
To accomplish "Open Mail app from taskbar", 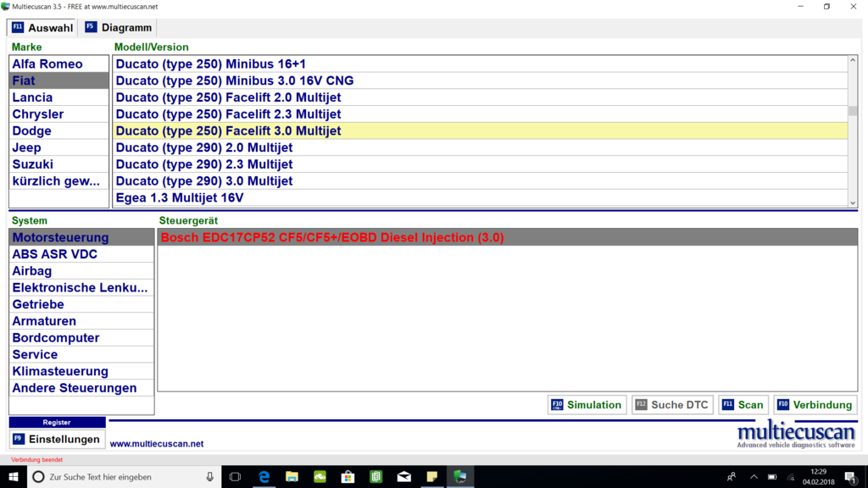I will [404, 476].
